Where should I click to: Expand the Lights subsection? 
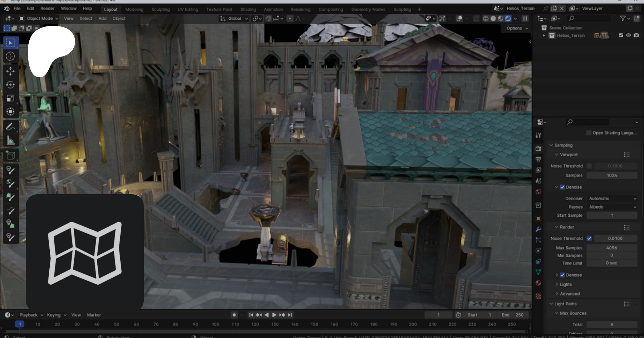[x=566, y=284]
